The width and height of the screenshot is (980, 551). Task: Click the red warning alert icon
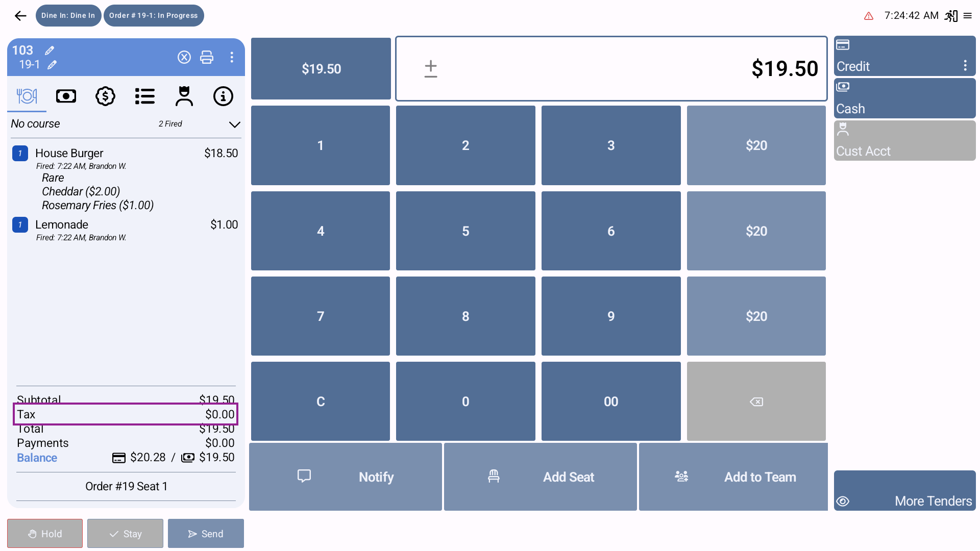pyautogui.click(x=869, y=16)
